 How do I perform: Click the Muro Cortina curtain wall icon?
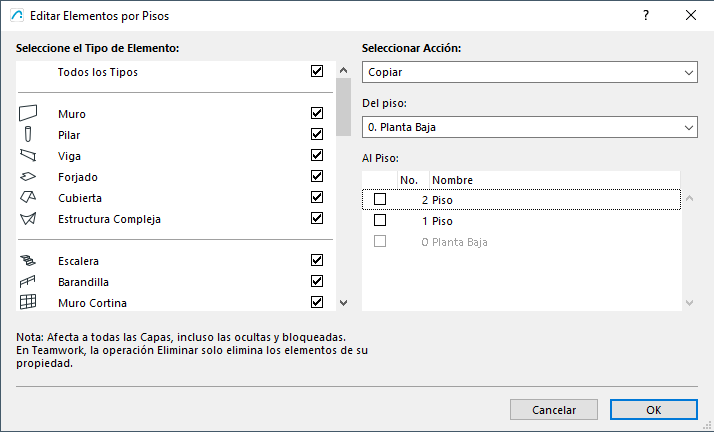tap(28, 302)
